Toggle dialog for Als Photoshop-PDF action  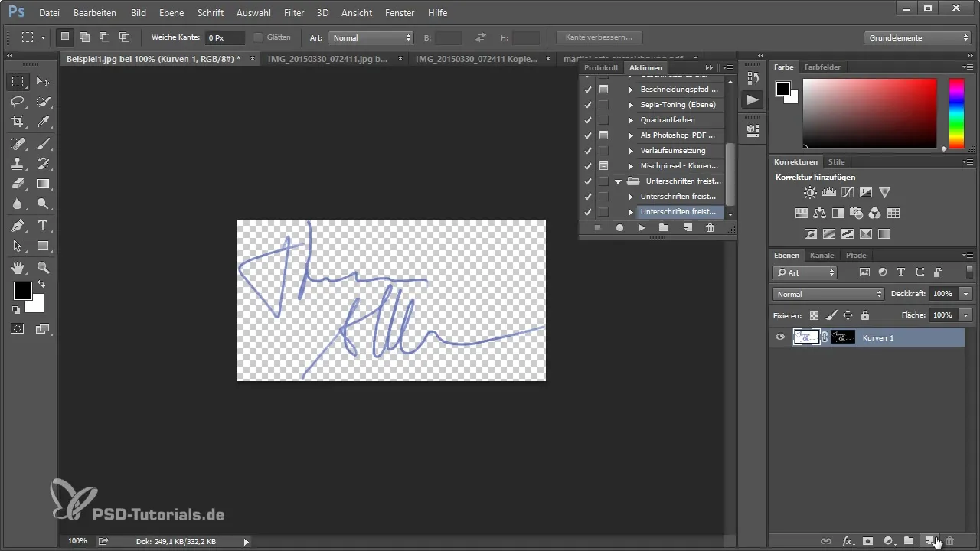[x=603, y=135]
